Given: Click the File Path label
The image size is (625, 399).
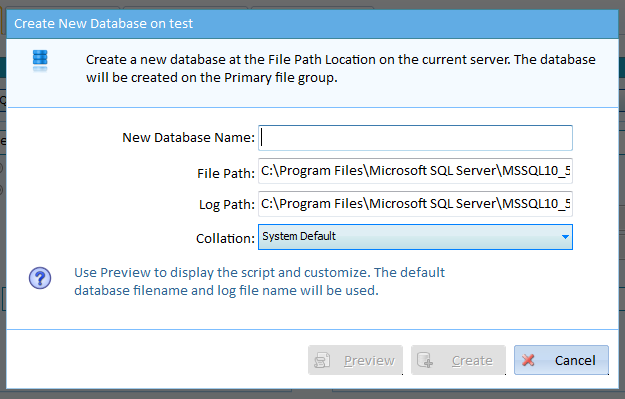Looking at the screenshot, I should click(226, 173).
